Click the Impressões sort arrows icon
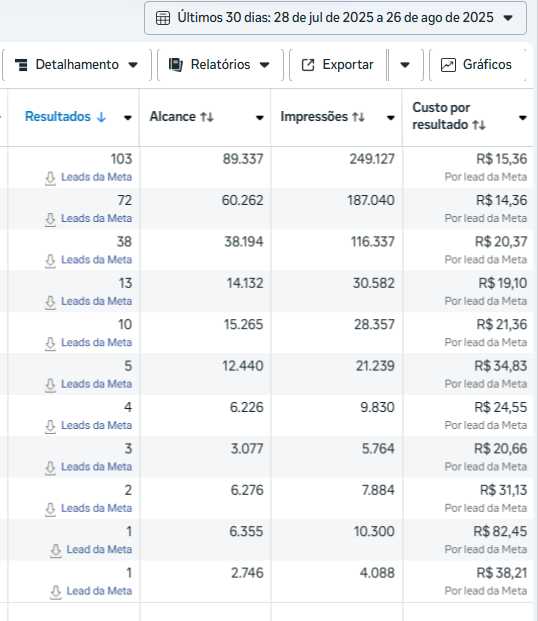Screen dimensions: 538x621 [359, 117]
